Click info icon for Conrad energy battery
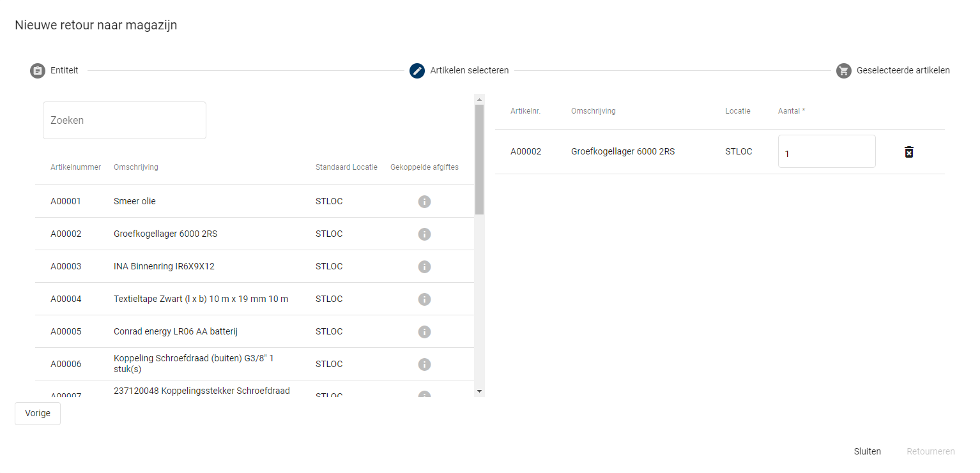Screen dimensions: 980x473 point(424,332)
